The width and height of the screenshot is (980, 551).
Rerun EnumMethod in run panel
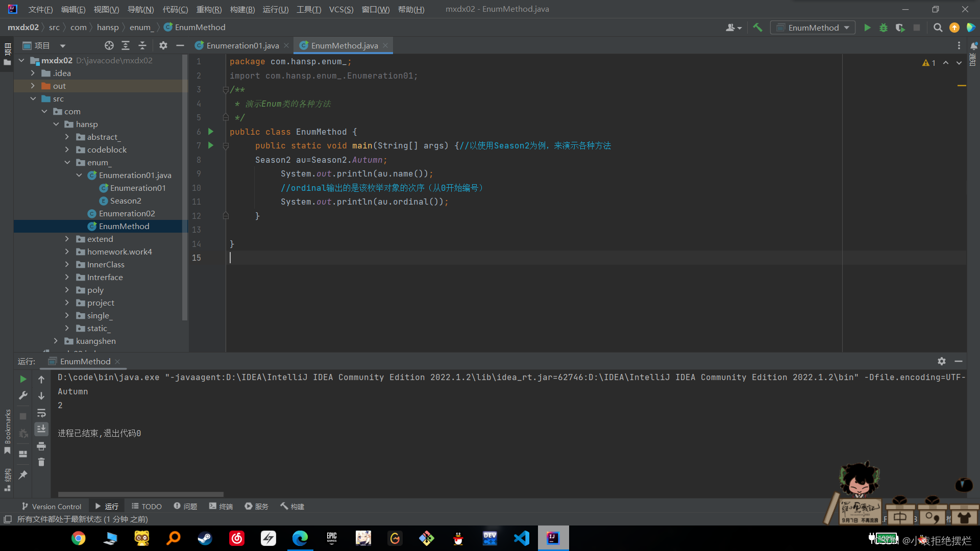23,379
